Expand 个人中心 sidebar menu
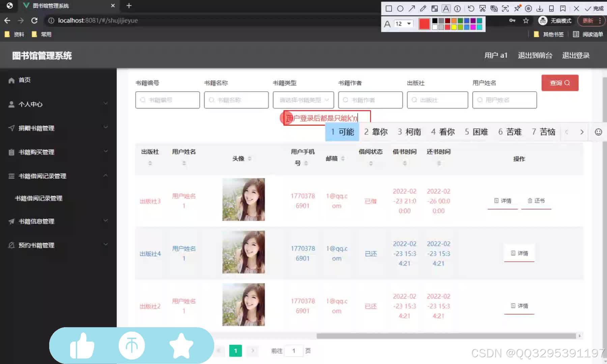Screen dimensions: 607x364 (x=58, y=104)
